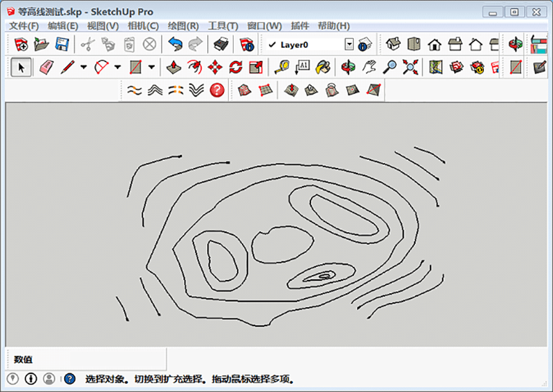The width and height of the screenshot is (553, 392).
Task: Select the Paint Bucket tool
Action: pyautogui.click(x=323, y=67)
